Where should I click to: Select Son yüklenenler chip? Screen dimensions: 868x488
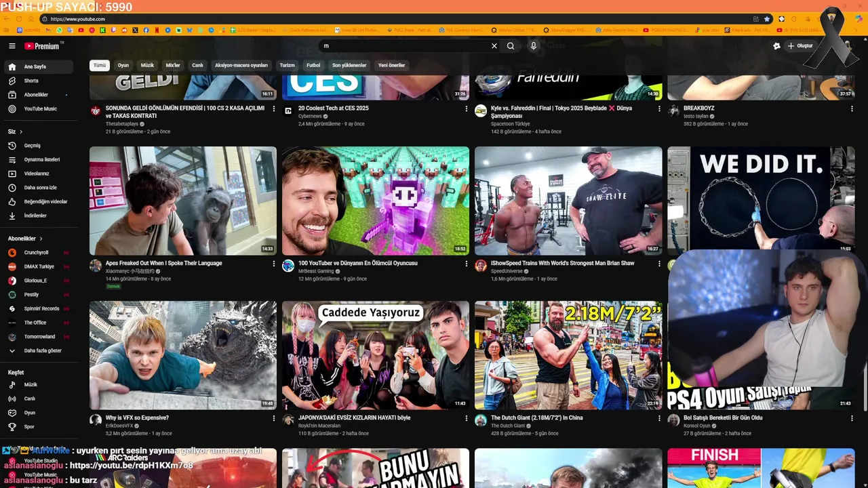349,66
